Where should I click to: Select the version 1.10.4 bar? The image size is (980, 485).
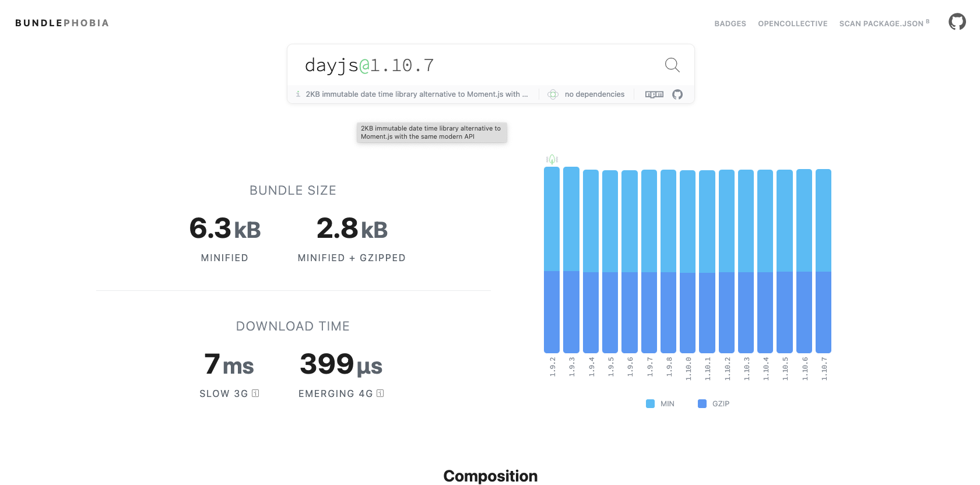click(765, 261)
